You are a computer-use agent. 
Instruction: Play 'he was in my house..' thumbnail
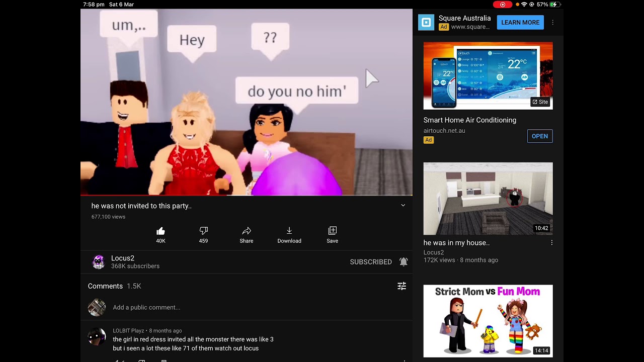click(x=488, y=199)
